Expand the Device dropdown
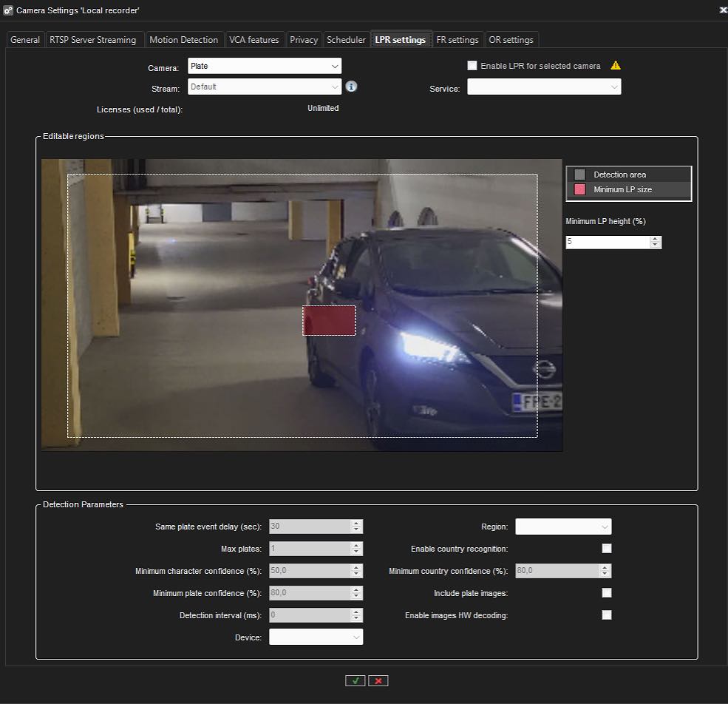 pyautogui.click(x=316, y=637)
